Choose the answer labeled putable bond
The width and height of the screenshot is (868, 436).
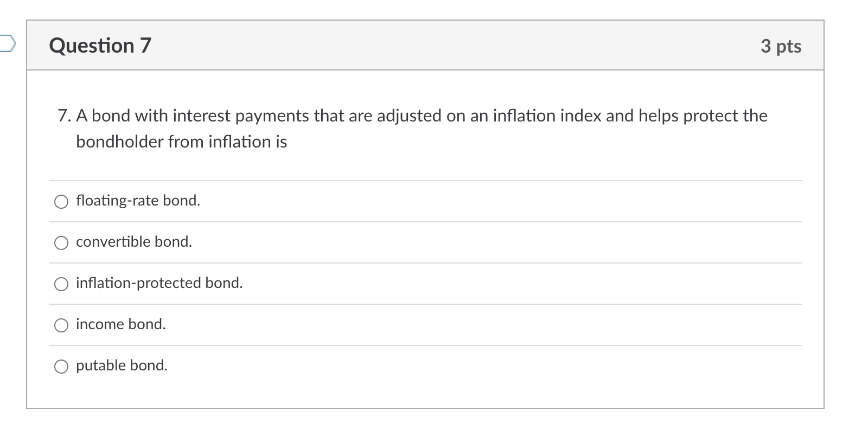pos(121,365)
